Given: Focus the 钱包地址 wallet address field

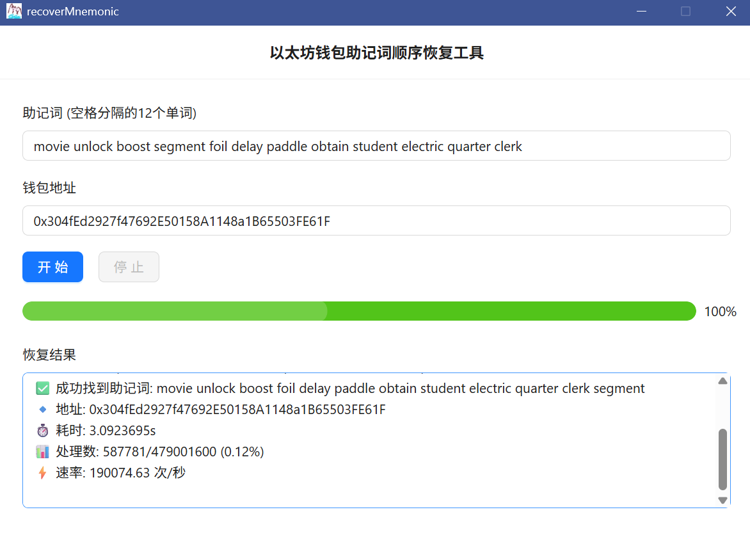Looking at the screenshot, I should click(376, 221).
